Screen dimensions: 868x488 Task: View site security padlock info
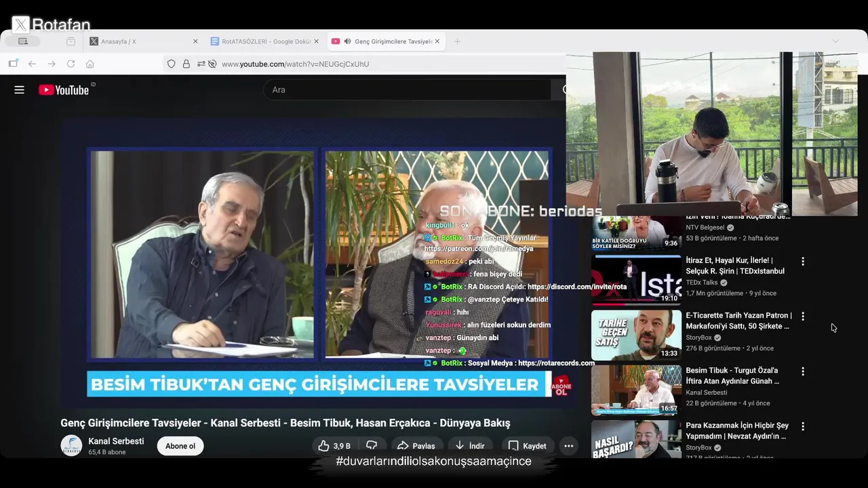186,64
